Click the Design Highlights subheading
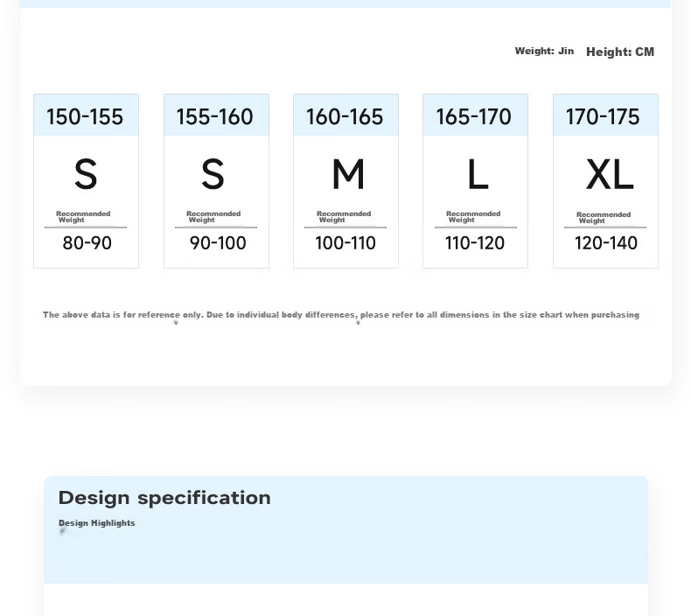Image resolution: width=691 pixels, height=616 pixels. coord(96,523)
